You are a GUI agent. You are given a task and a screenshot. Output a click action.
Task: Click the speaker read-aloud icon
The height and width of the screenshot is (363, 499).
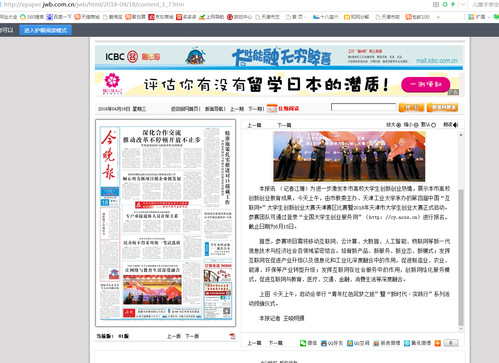455,125
